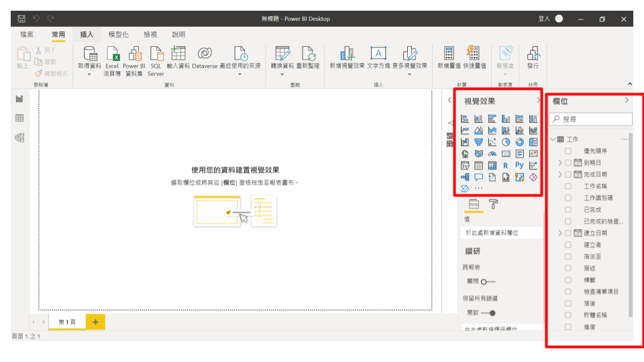644x362 pixels.
Task: Click the Dataverse button
Action: [x=205, y=58]
